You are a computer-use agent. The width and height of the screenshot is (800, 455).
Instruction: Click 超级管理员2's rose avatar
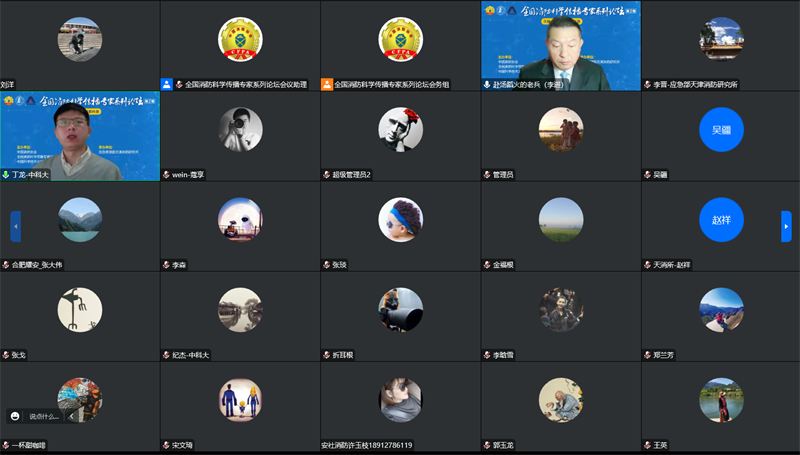(400, 130)
